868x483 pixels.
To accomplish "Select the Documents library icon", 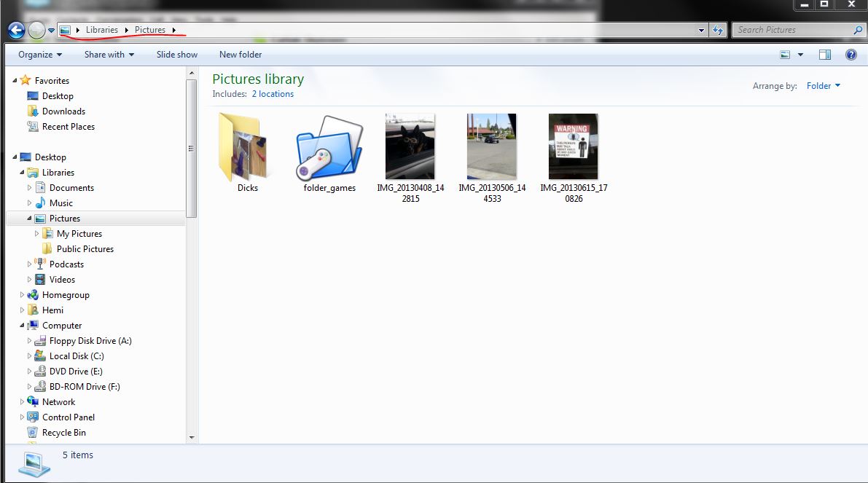I will pyautogui.click(x=40, y=187).
